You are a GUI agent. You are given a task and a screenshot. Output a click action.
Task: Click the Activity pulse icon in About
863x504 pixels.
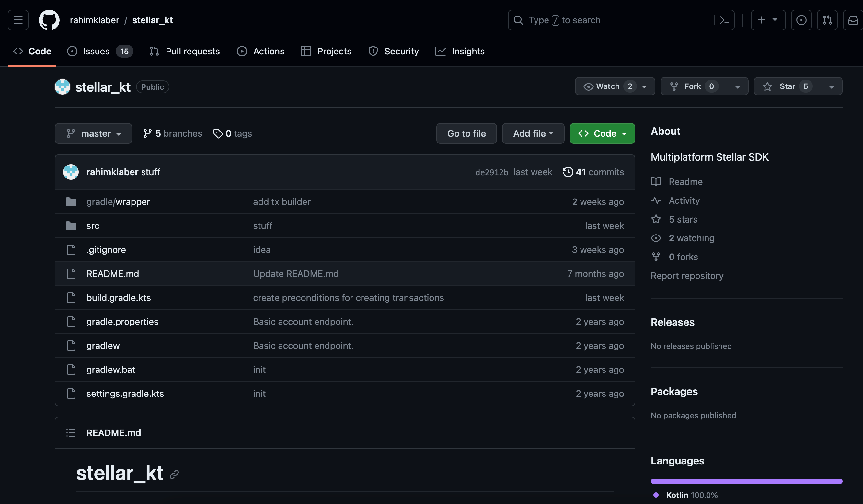(x=656, y=200)
